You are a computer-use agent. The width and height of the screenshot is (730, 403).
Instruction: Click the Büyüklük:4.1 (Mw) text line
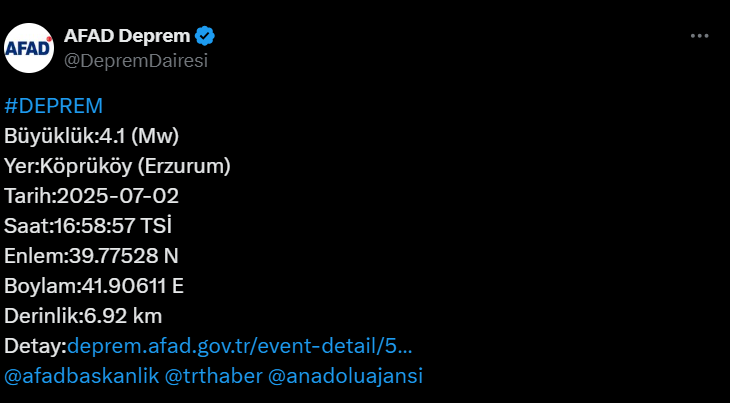[92, 136]
